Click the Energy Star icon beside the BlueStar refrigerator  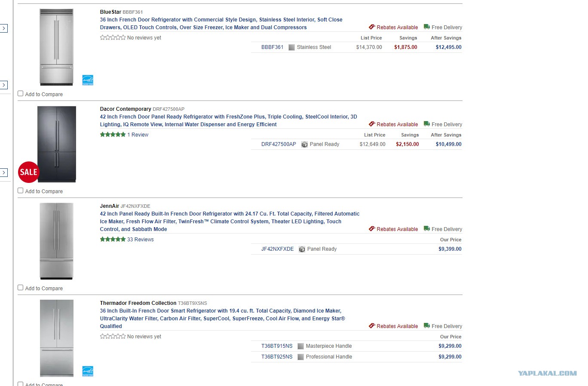click(x=88, y=80)
